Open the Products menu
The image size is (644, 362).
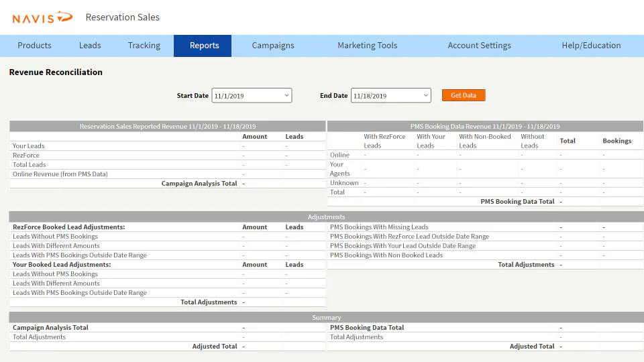click(x=34, y=46)
